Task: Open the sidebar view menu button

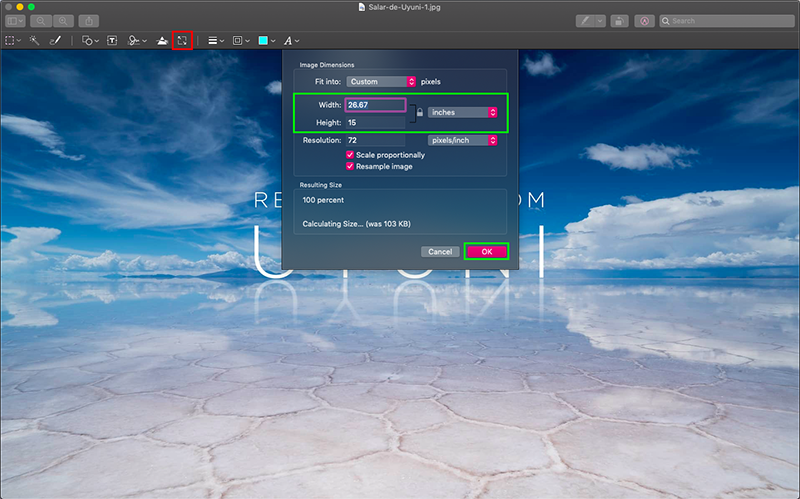Action: 15,21
